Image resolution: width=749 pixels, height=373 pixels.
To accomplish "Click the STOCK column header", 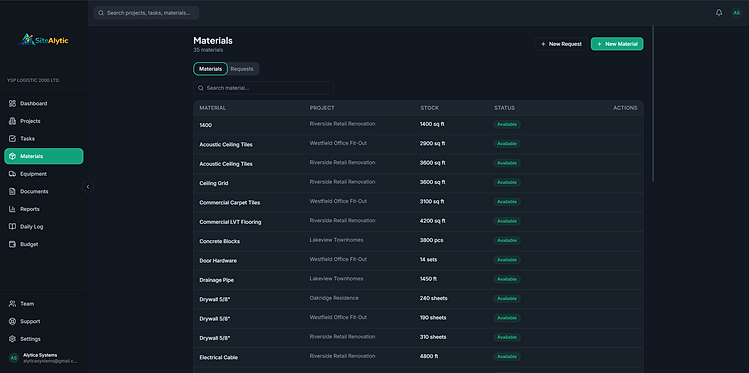I will click(429, 108).
